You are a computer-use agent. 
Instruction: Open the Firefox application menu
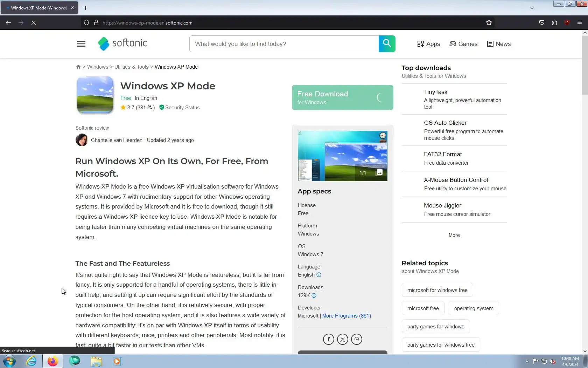[579, 23]
